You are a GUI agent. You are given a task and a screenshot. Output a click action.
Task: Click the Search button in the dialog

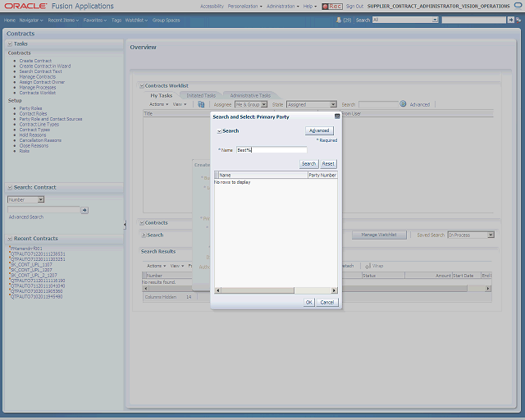click(x=308, y=164)
